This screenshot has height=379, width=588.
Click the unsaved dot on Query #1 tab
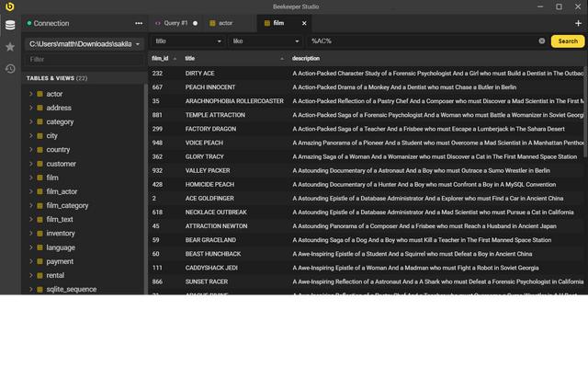195,23
